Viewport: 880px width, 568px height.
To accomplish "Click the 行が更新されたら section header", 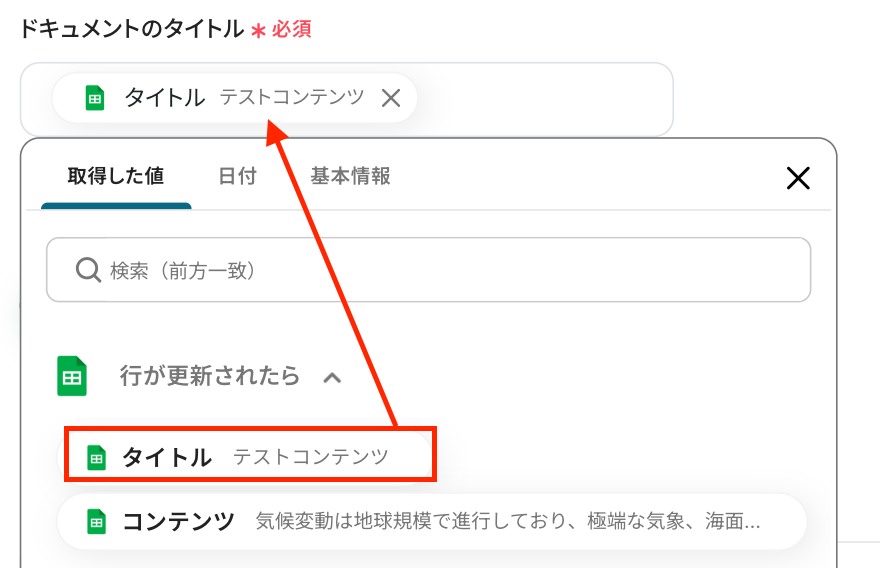I will (x=209, y=376).
